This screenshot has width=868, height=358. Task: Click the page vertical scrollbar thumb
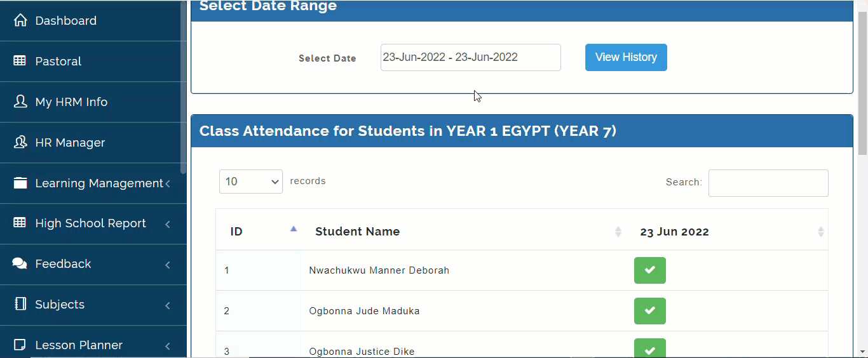pos(862,83)
